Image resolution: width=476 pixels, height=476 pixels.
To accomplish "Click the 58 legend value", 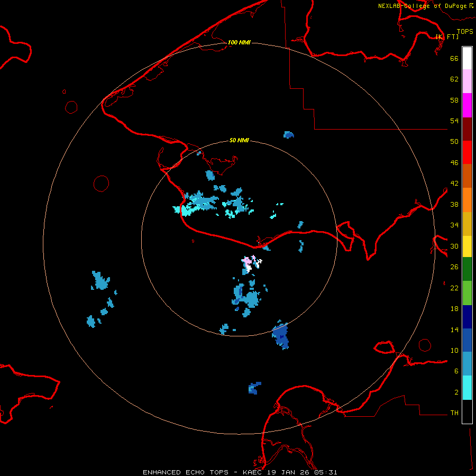I will 454,100.
